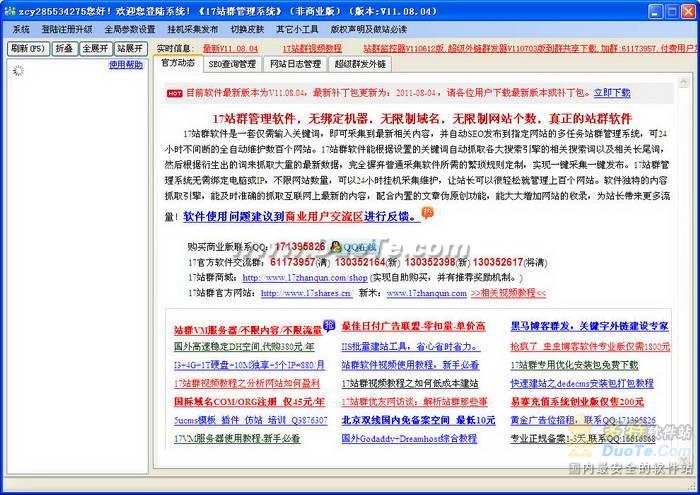Switch to the 官方动态 tab
The image size is (700, 495).
pos(178,63)
